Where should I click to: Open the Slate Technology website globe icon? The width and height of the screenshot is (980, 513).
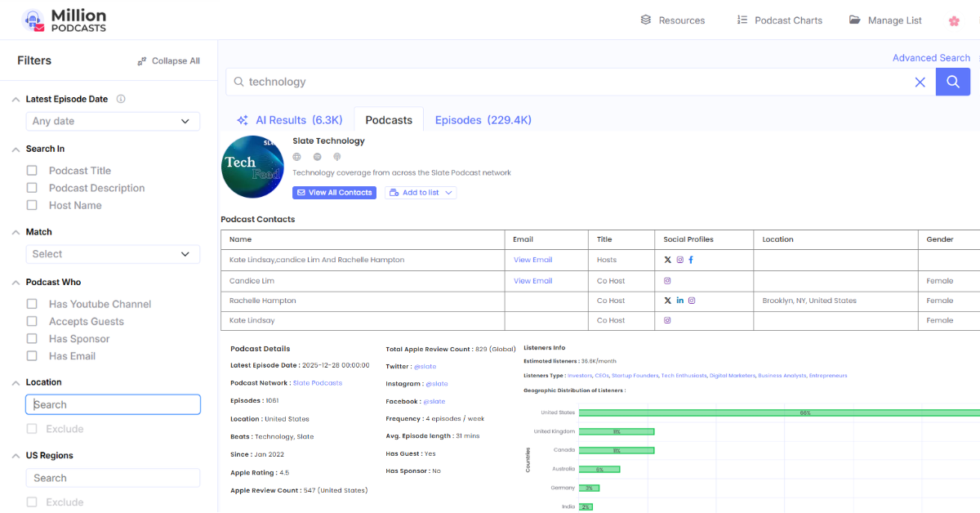pyautogui.click(x=297, y=157)
